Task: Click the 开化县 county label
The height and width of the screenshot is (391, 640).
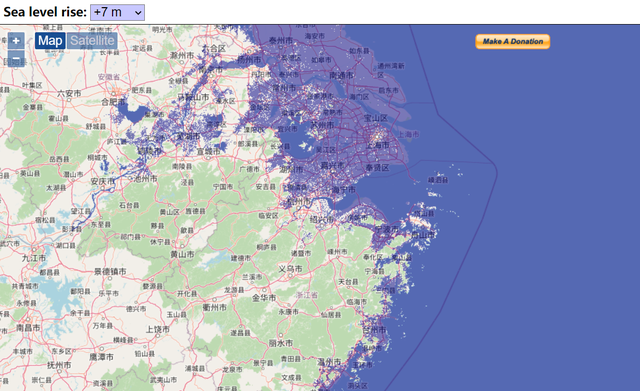Action: coord(187,293)
